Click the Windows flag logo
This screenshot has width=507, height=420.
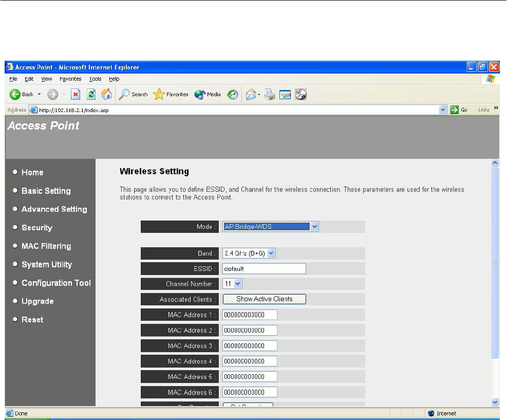pos(491,79)
